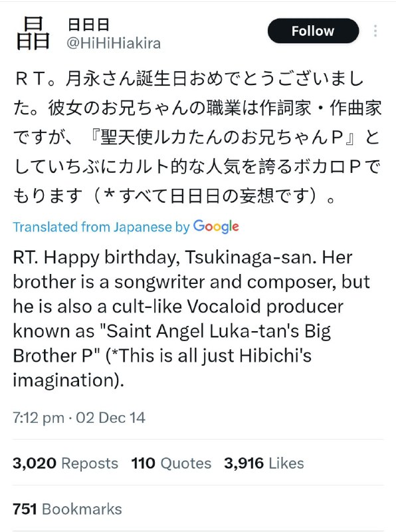This screenshot has width=396, height=532.
Task: Click the original Japanese post text
Action: (x=197, y=137)
